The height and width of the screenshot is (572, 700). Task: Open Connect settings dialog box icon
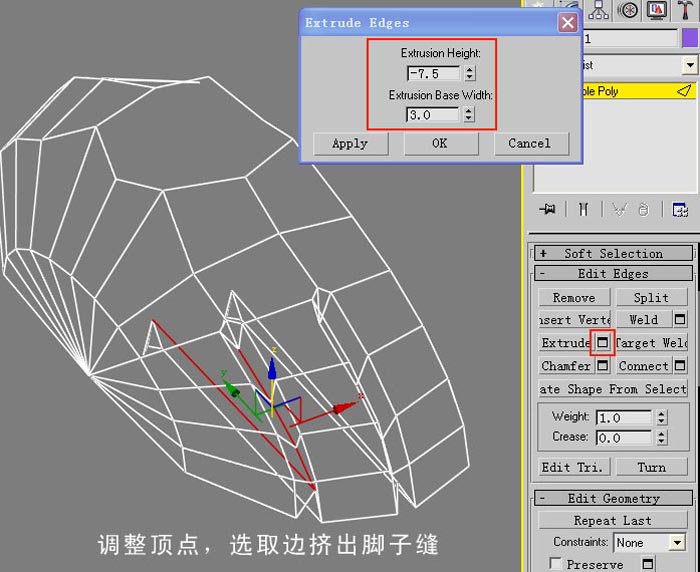680,366
